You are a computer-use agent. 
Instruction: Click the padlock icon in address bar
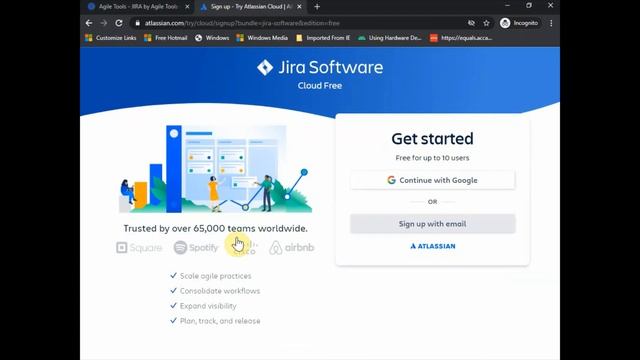pyautogui.click(x=138, y=23)
